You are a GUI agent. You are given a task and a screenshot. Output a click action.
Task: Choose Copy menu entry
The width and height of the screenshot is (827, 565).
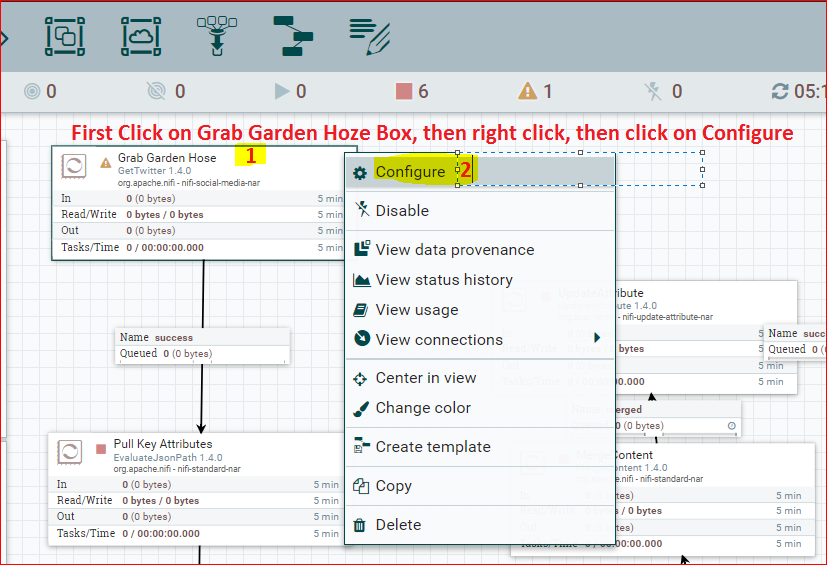(480, 486)
